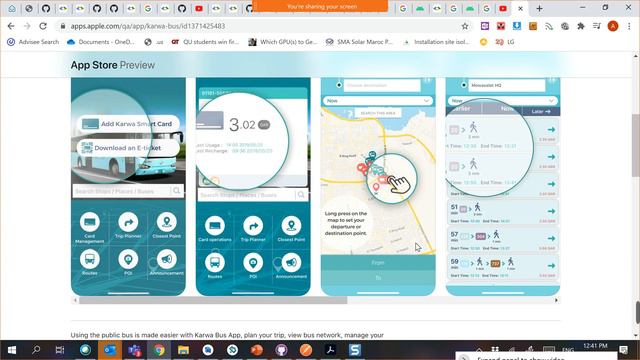Click the left arrow of the screenshot scrollbar
Screen dimensions: 640x360
pos(75,300)
